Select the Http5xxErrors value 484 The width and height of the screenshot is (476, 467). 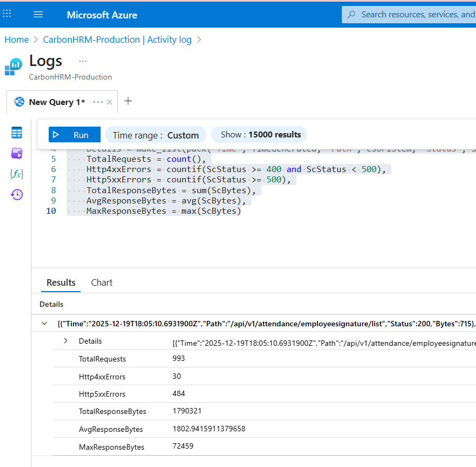coord(178,394)
